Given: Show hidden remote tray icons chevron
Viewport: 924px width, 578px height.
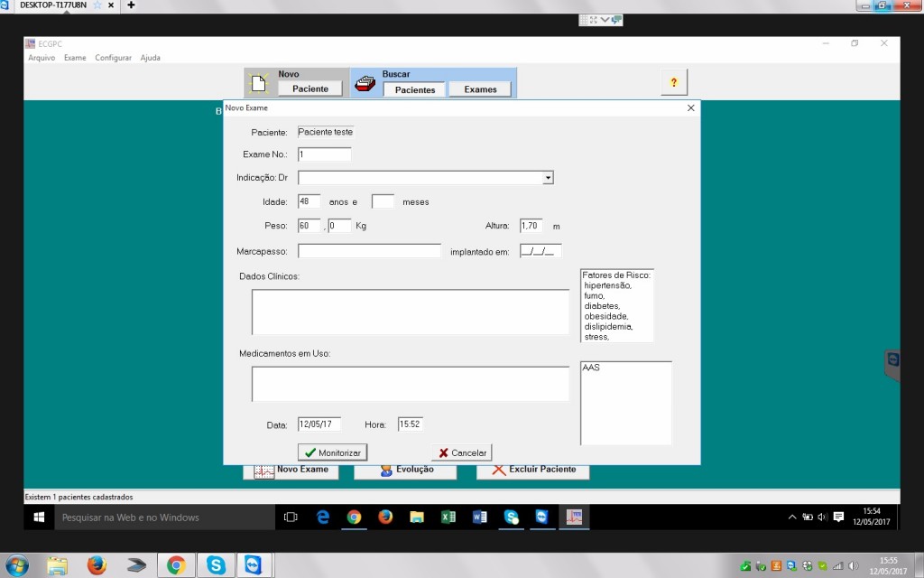Looking at the screenshot, I should click(792, 517).
